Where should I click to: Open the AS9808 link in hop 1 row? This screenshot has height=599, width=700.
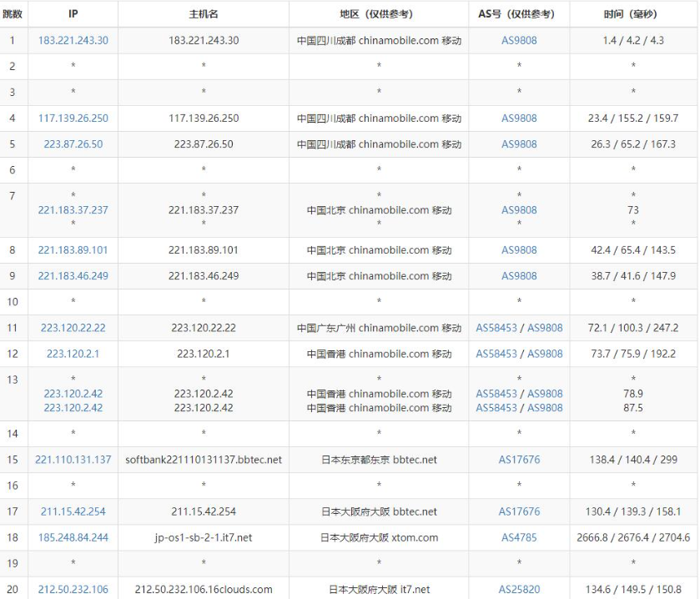tap(519, 40)
